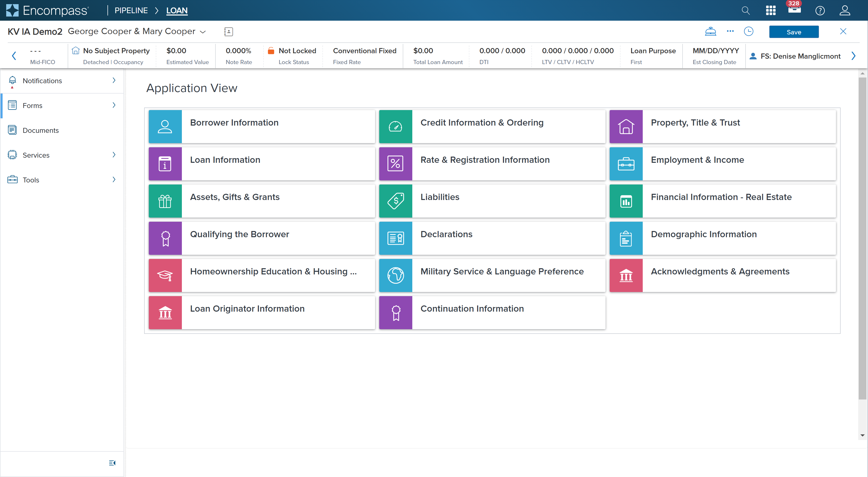Click the $0.00 Total Loan Amount

pos(438,56)
